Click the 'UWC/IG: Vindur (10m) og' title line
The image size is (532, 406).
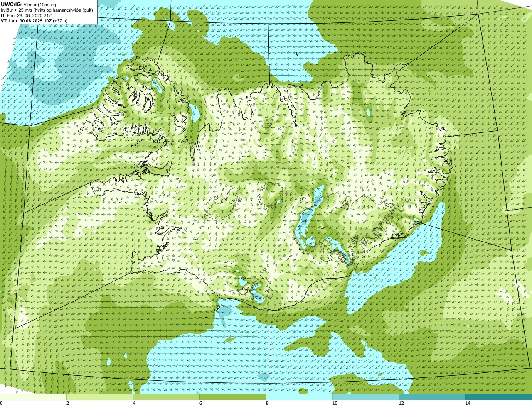coord(29,5)
